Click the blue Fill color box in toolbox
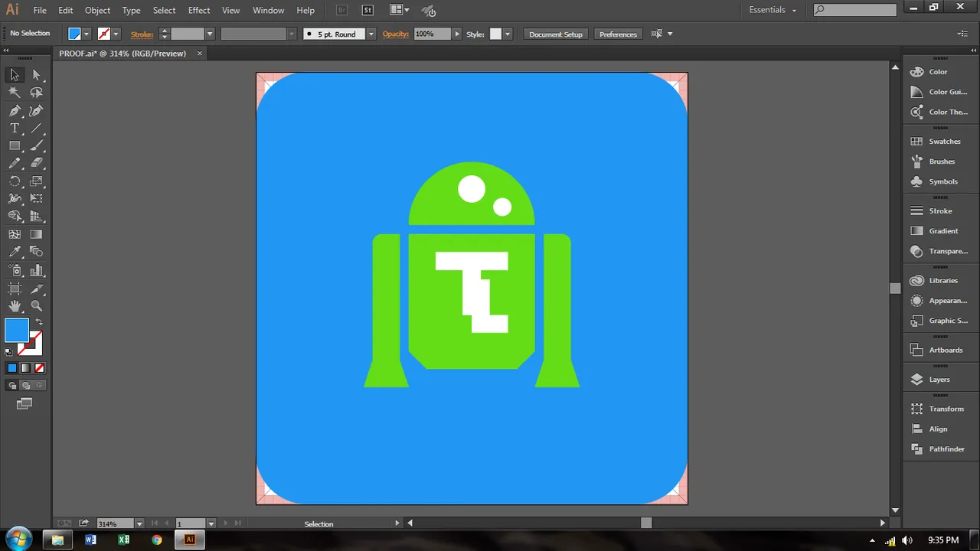The image size is (980, 551). pyautogui.click(x=16, y=330)
